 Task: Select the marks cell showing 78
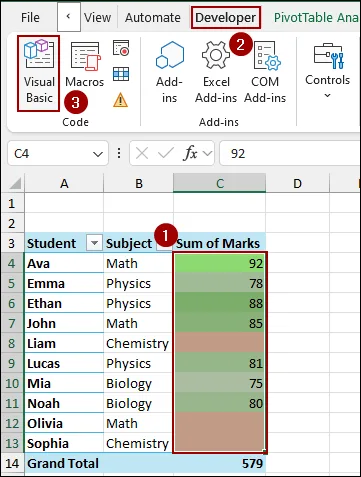(x=220, y=283)
